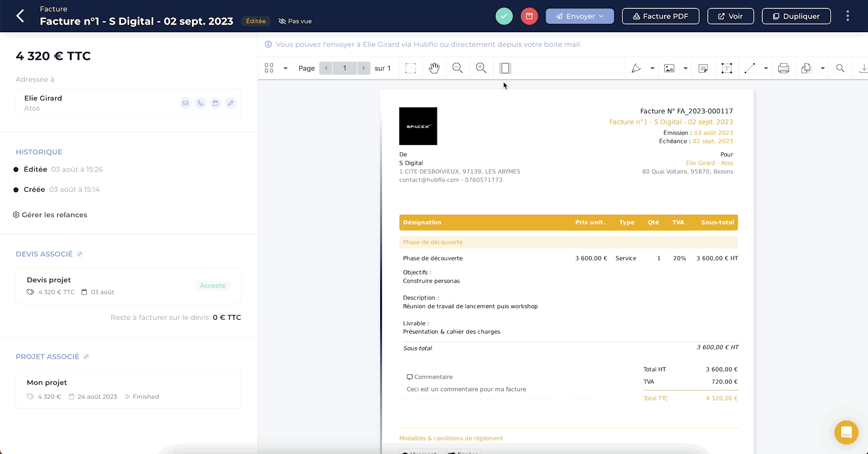Open calendar icon for Elie Girard
This screenshot has width=868, height=454.
tap(215, 103)
